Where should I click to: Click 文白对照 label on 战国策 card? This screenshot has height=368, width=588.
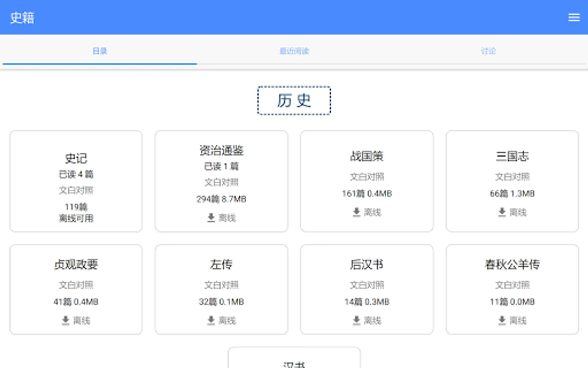367,177
